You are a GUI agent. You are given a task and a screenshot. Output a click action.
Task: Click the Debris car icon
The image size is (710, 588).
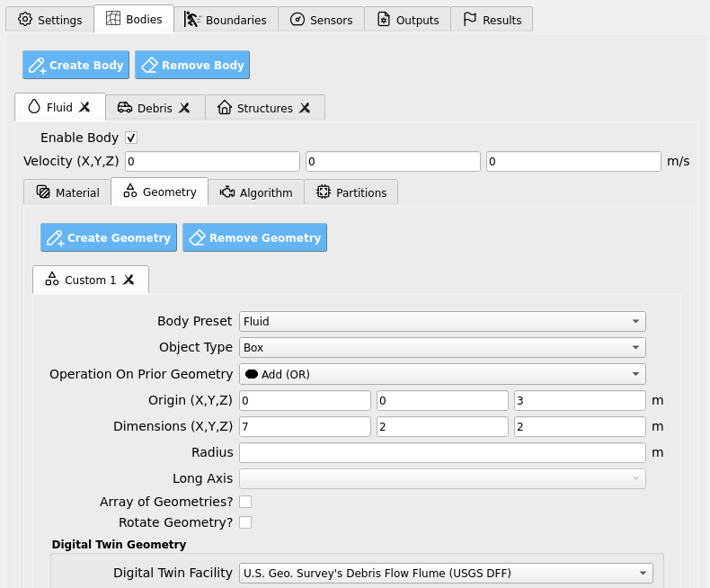(125, 107)
